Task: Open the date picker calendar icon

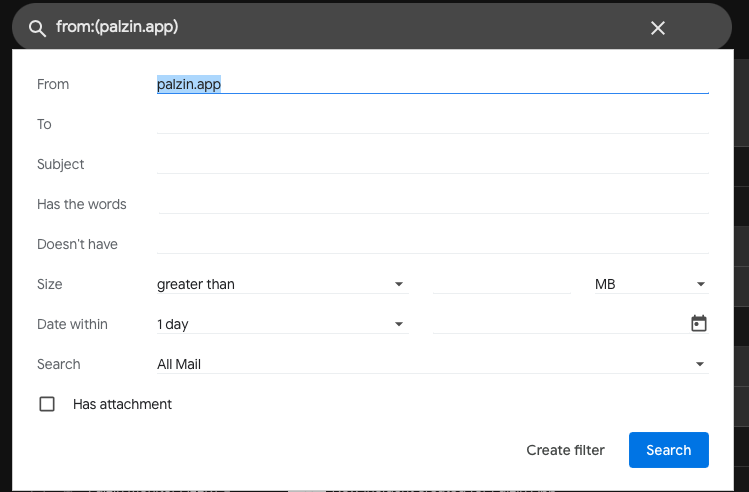Action: (699, 323)
